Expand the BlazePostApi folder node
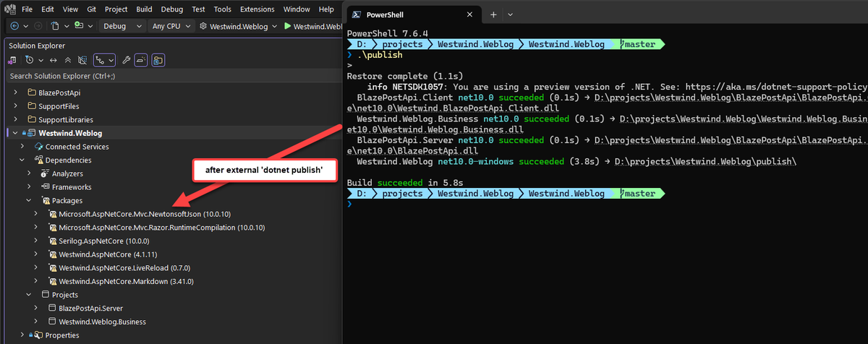Image resolution: width=868 pixels, height=344 pixels. 16,93
